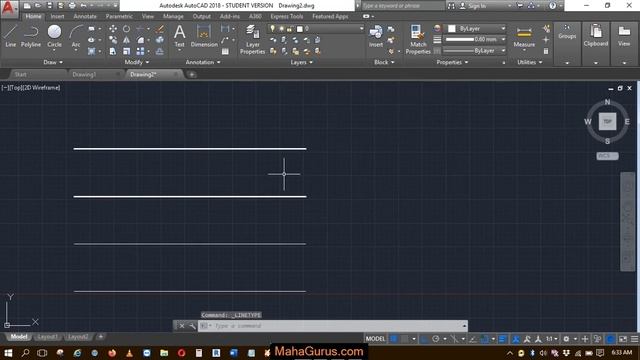Select the Line draw tool

click(x=11, y=36)
